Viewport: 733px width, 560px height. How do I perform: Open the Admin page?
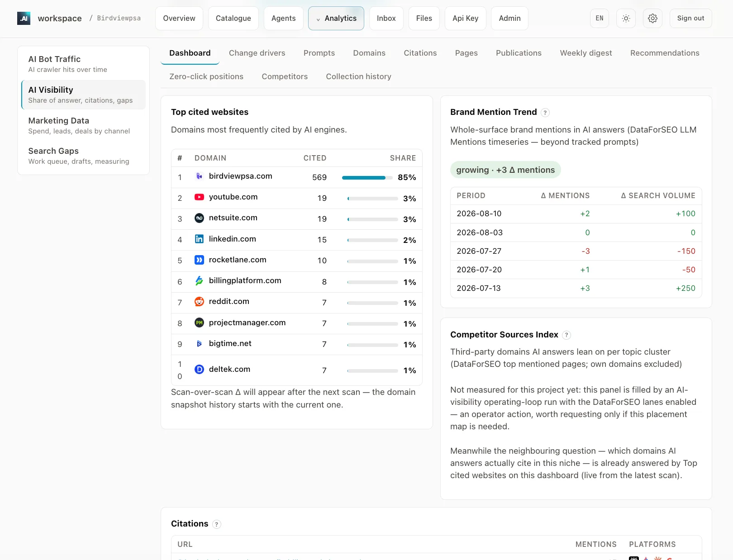[510, 18]
